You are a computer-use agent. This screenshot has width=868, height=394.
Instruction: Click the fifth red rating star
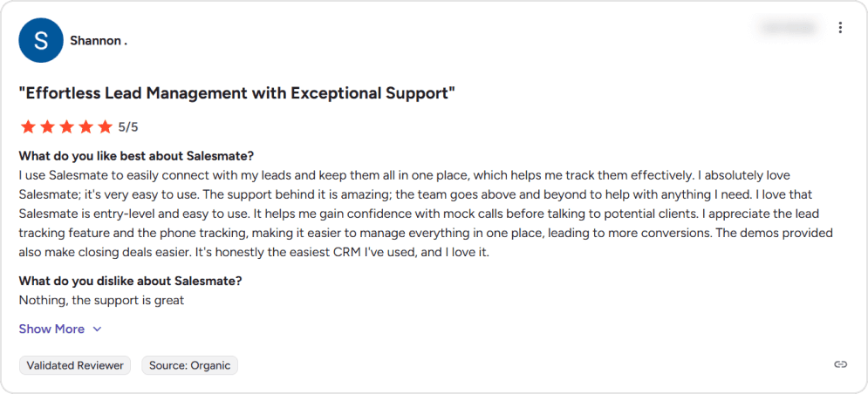(x=105, y=127)
